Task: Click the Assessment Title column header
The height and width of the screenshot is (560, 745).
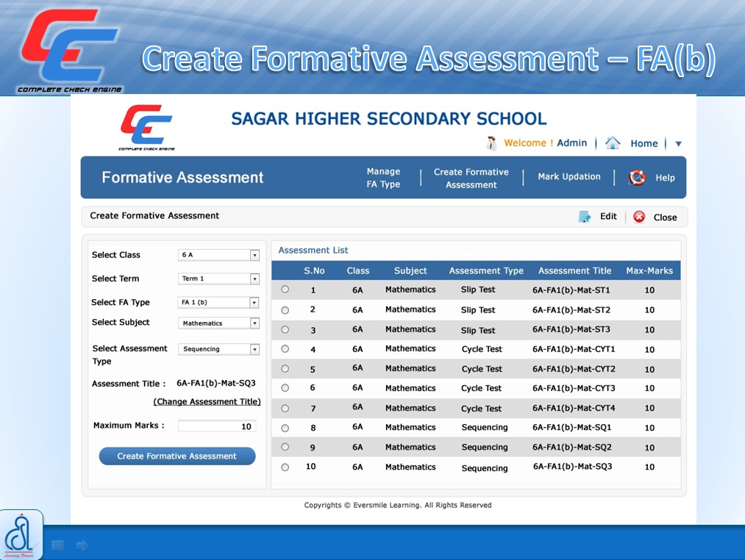Action: click(x=575, y=270)
